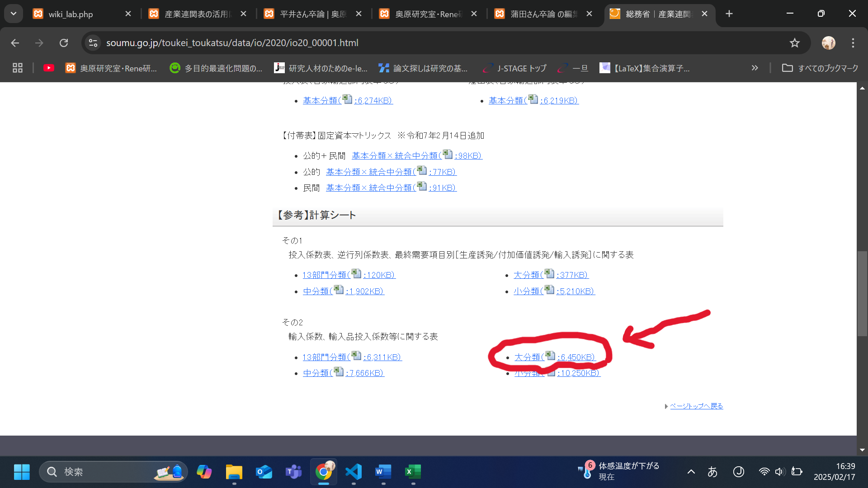
Task: Click the back navigation arrow
Action: [15, 43]
